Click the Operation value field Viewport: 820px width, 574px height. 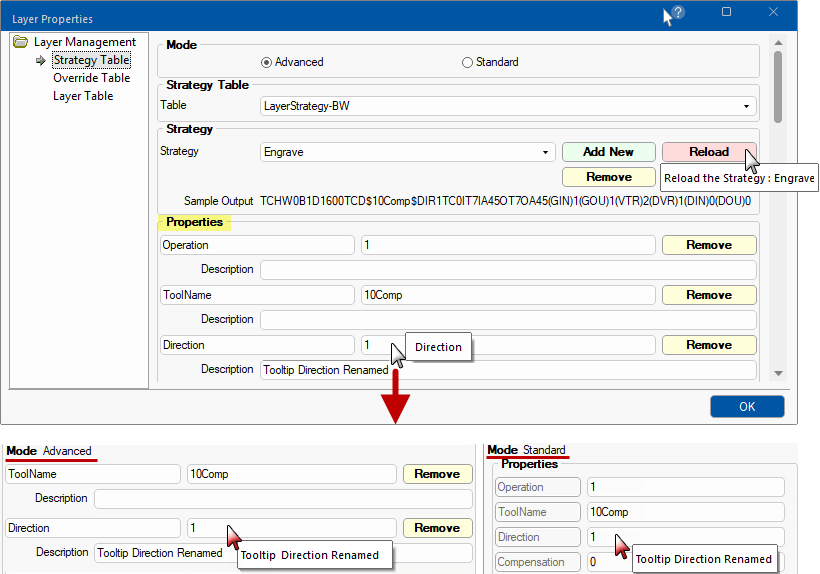pyautogui.click(x=507, y=245)
